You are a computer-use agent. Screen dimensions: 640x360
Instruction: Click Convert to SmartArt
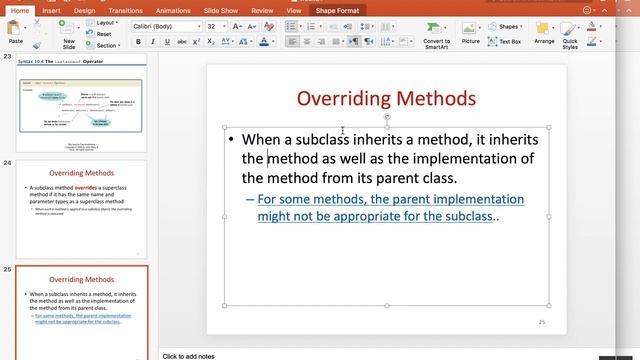click(x=436, y=36)
